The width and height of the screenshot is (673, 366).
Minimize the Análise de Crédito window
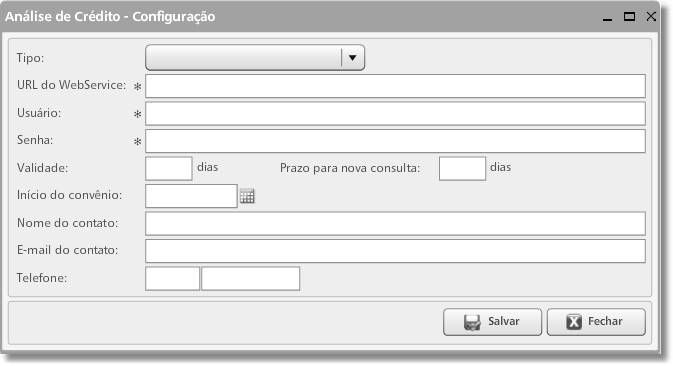pos(607,17)
